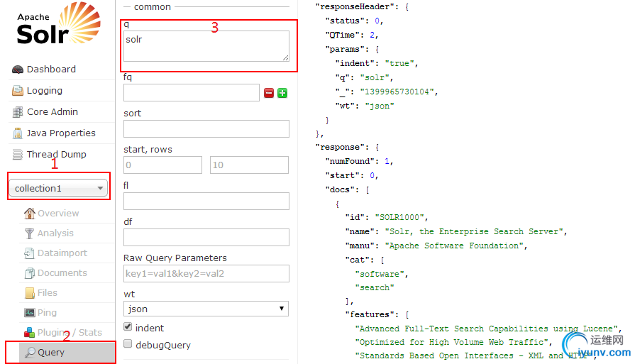The width and height of the screenshot is (635, 364).
Task: Open the Documents section
Action: click(62, 273)
